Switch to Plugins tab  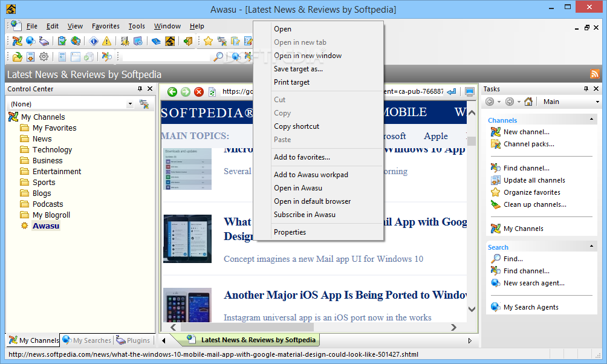click(x=133, y=340)
